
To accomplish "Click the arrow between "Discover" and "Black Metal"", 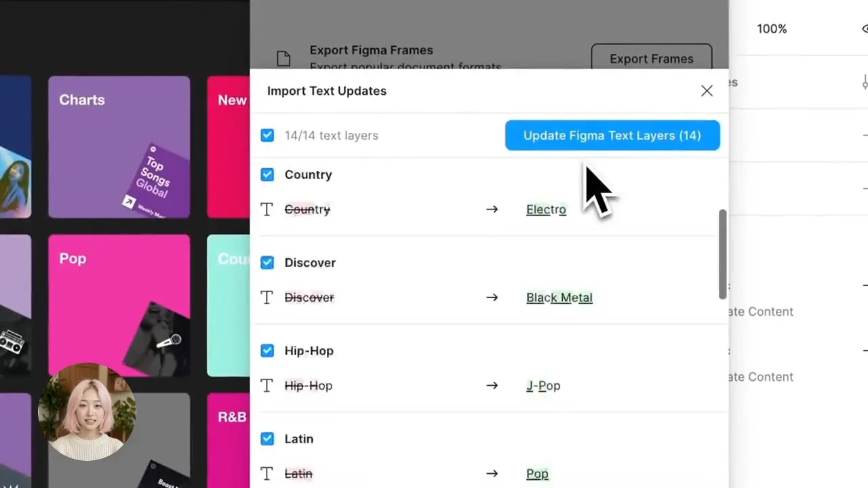I will tap(492, 298).
